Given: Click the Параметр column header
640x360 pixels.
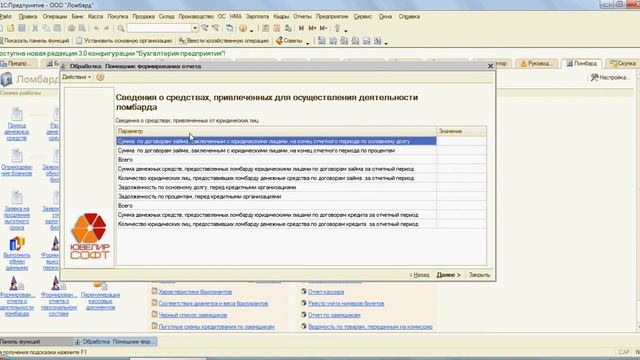Looking at the screenshot, I should [276, 131].
